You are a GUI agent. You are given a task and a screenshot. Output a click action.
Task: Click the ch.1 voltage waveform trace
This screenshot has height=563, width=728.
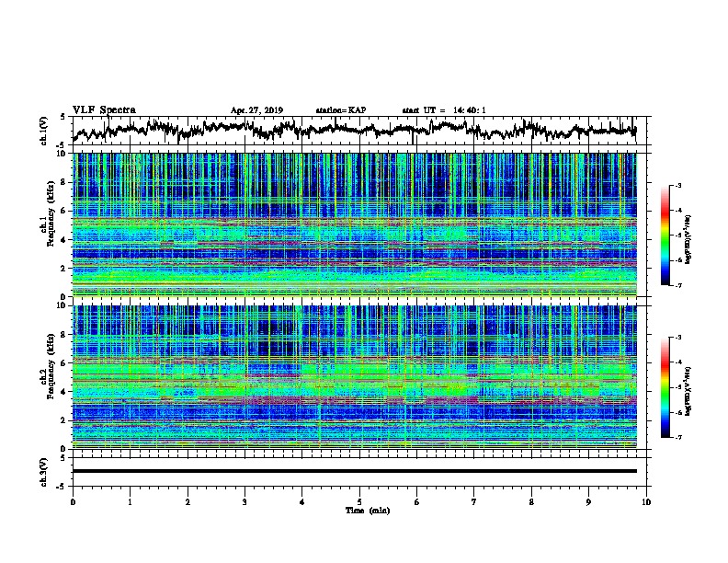click(x=354, y=130)
